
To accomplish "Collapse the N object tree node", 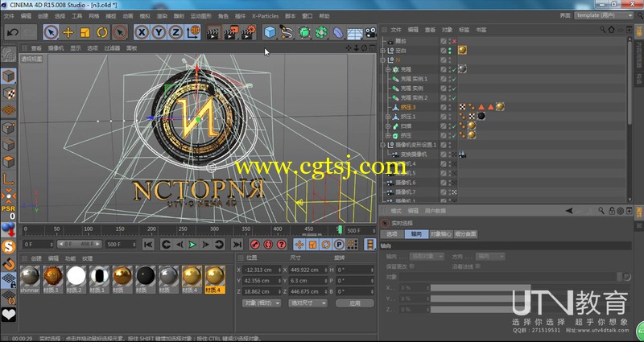I will [x=383, y=60].
